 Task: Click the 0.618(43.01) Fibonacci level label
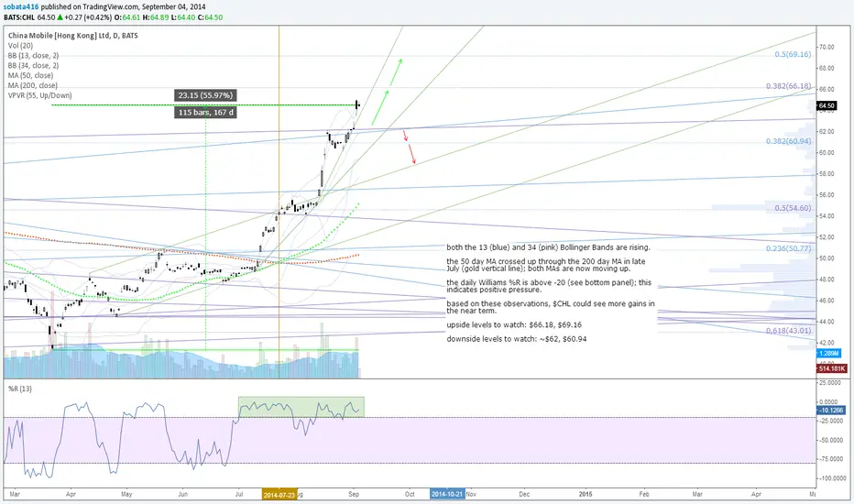[x=788, y=331]
